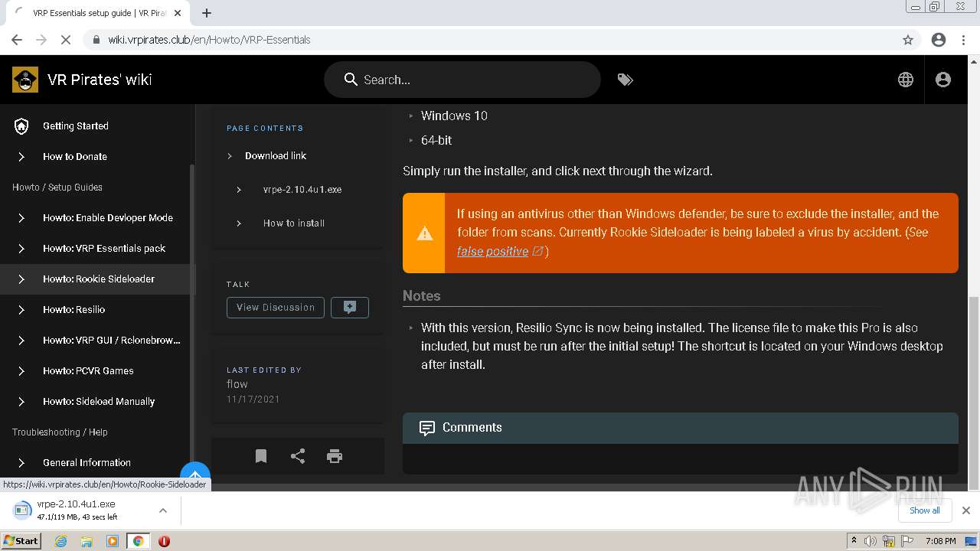Bookmark page using Chrome star icon

[x=908, y=40]
